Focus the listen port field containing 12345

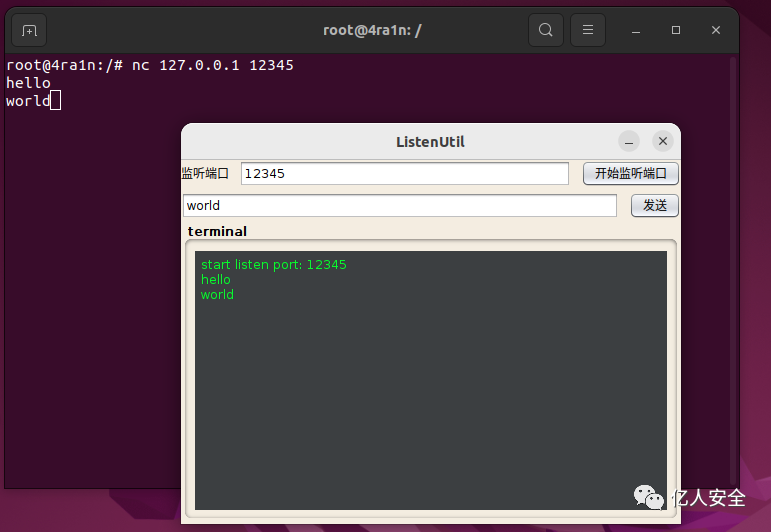click(405, 174)
